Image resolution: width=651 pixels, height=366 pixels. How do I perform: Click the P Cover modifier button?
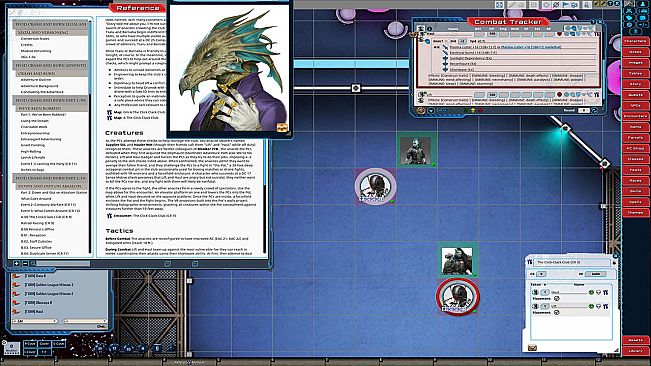coord(30,344)
